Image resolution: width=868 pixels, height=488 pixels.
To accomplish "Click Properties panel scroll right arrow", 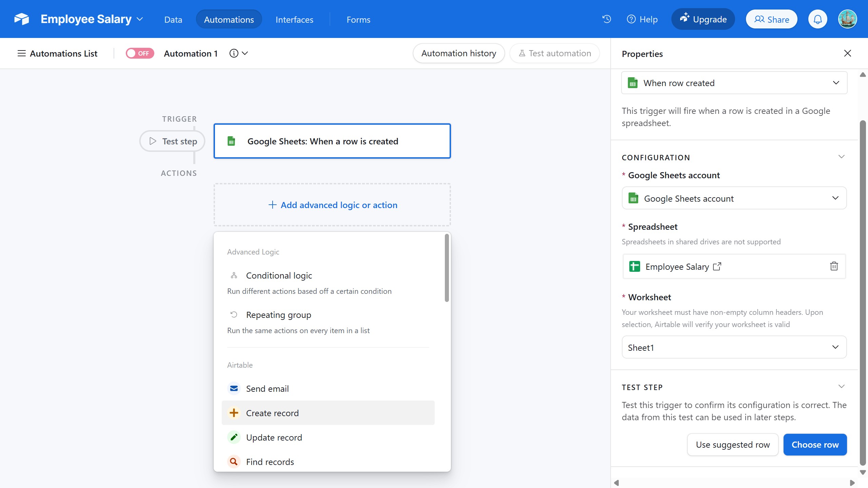I will click(x=852, y=483).
